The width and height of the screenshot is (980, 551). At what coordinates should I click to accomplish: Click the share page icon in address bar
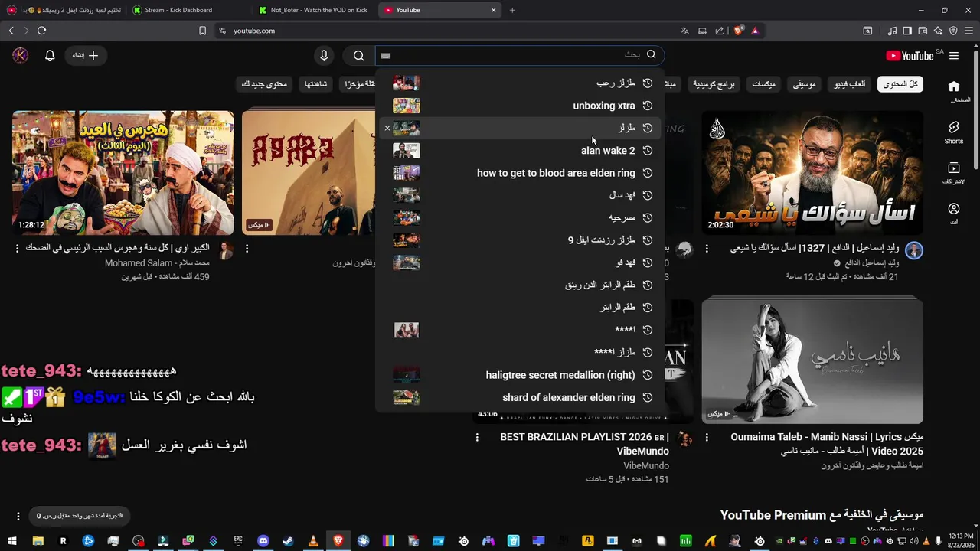coord(720,31)
